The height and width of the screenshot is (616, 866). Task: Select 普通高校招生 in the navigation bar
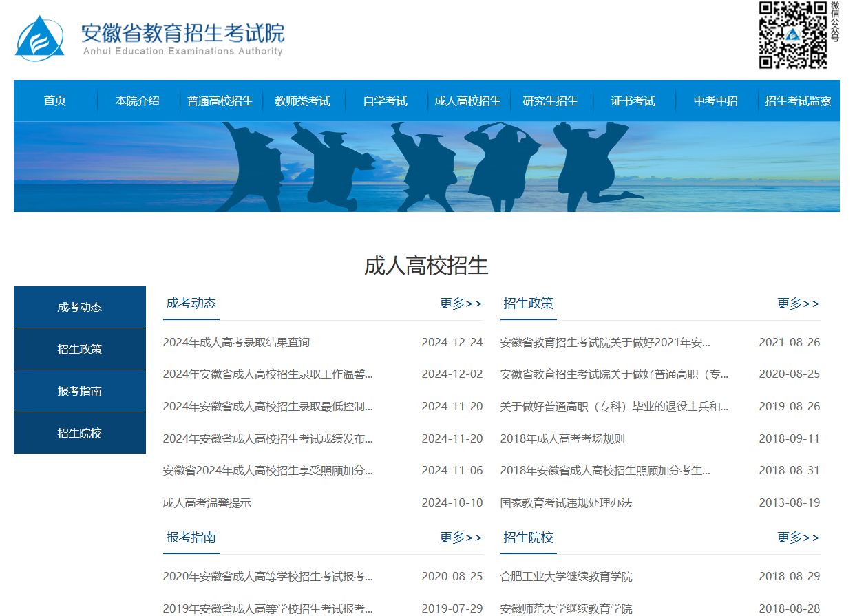220,101
